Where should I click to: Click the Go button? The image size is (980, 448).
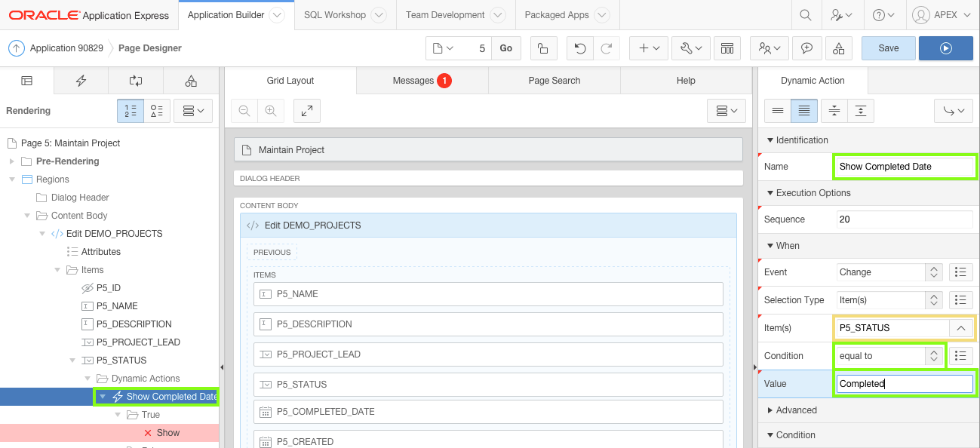(505, 48)
